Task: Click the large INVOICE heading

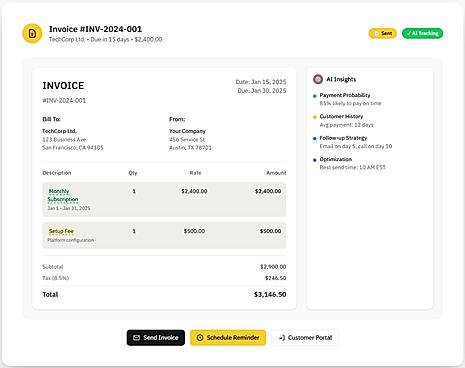Action: 63,86
